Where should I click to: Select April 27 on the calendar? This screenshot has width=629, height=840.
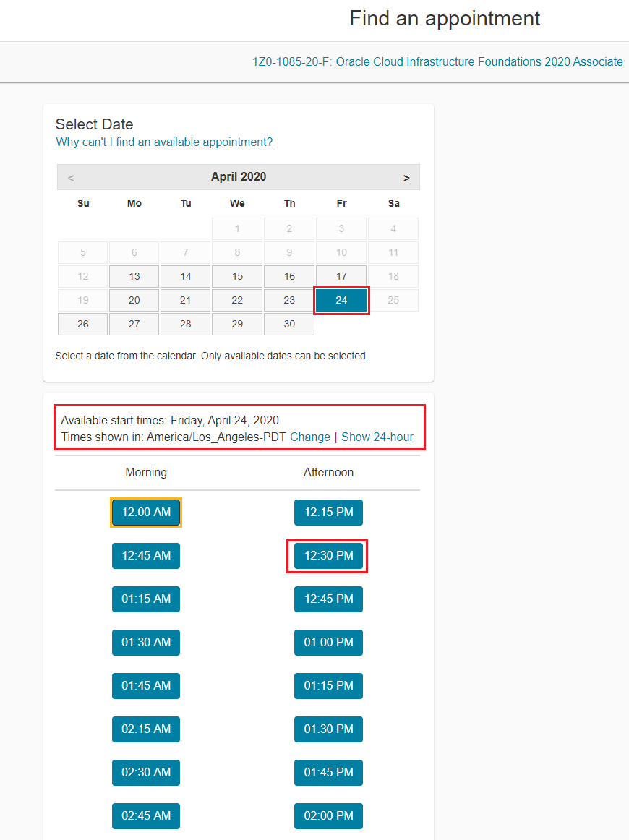(134, 324)
